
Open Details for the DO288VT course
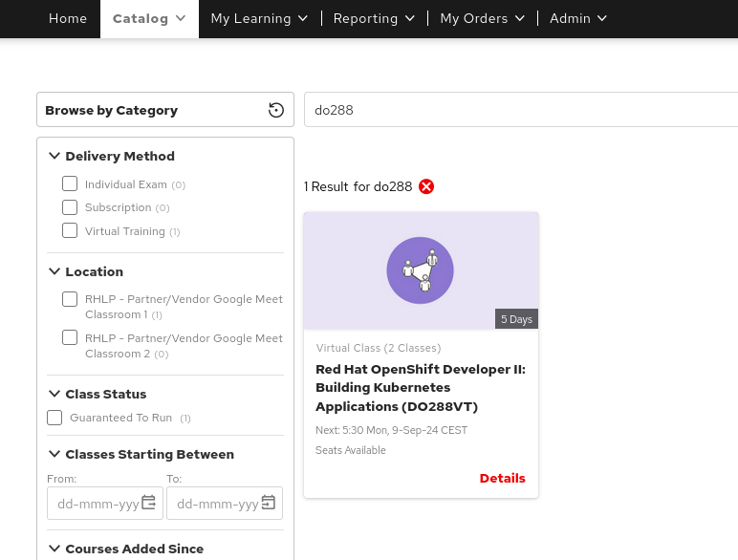[x=502, y=478]
